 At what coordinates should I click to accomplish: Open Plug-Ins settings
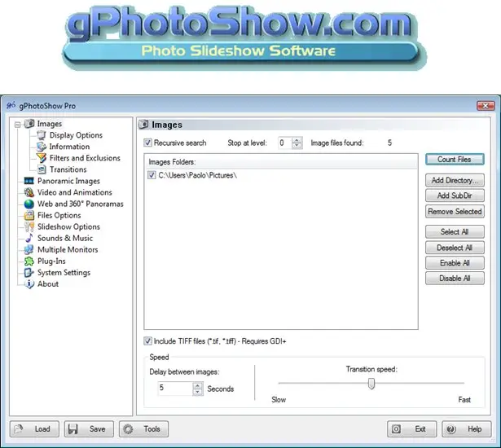click(x=51, y=261)
